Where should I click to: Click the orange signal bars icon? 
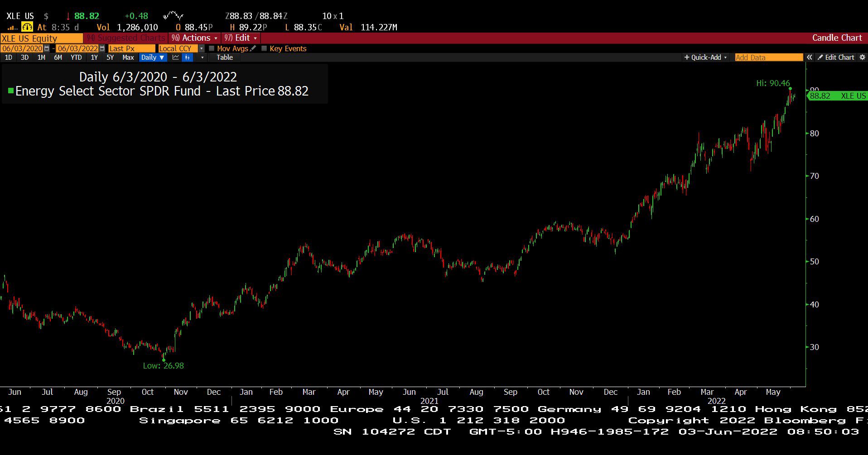(x=12, y=28)
